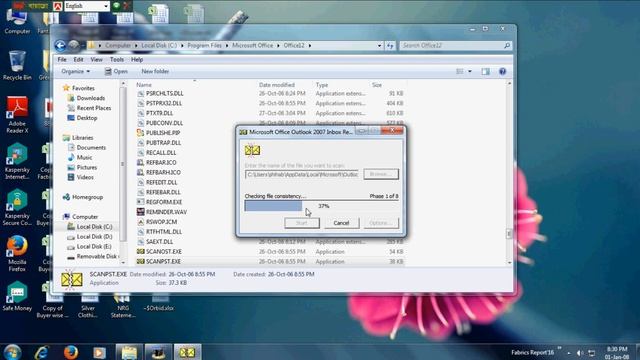Select the SCANOST.EXE file icon
The height and width of the screenshot is (360, 640).
tap(140, 252)
